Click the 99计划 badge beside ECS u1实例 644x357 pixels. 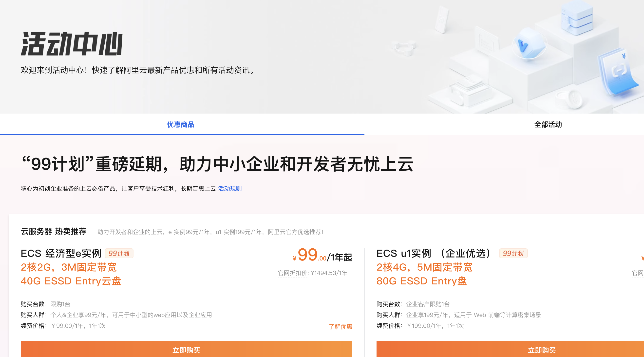click(513, 253)
